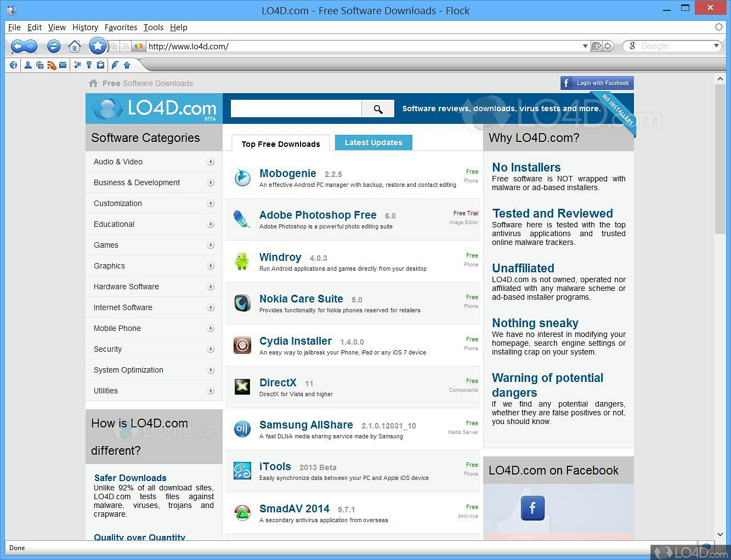Expand the Audio & Video category arrow
Screen dimensions: 731x560
pos(211,162)
